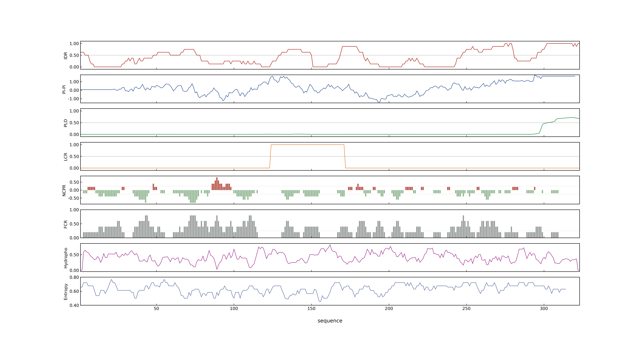Screen dimensions: 644x343
Task: Click the IDR axis label
Action: (x=66, y=55)
